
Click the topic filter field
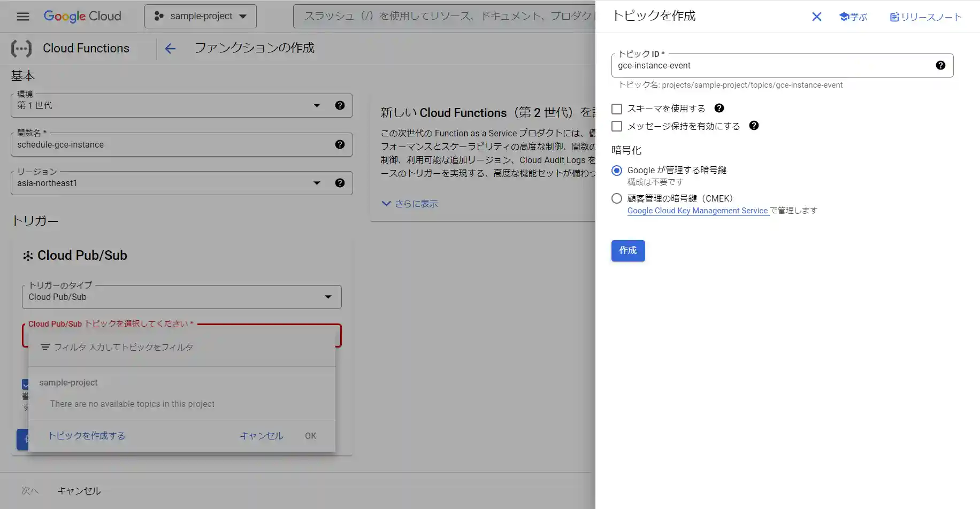(x=182, y=347)
